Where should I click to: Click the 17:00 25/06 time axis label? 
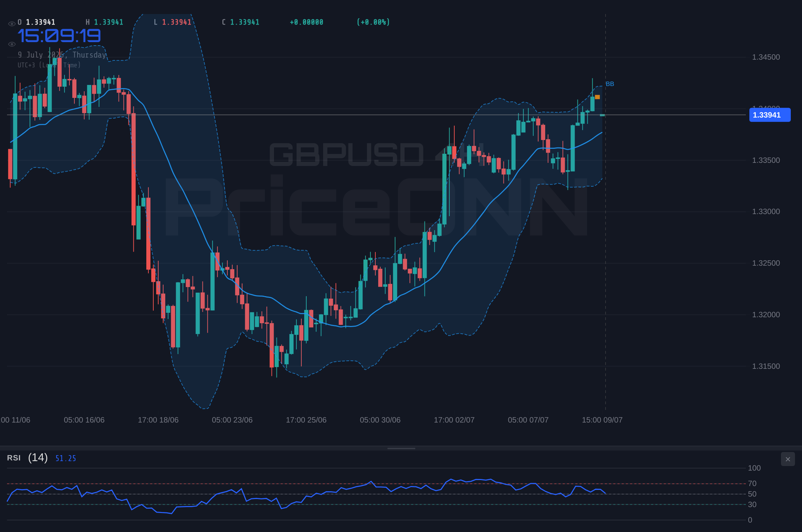click(306, 420)
